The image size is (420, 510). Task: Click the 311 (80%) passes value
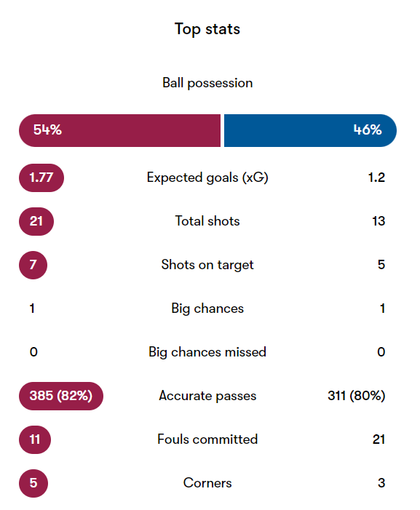coord(356,396)
